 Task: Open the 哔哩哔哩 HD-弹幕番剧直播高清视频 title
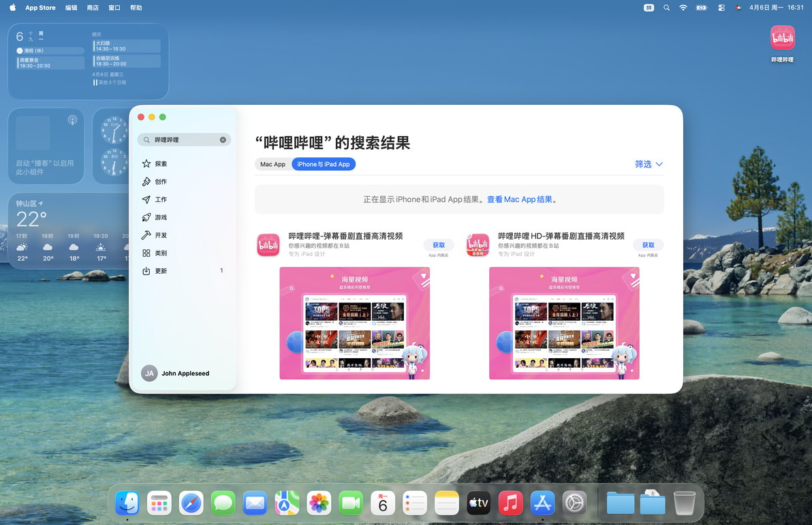(561, 236)
